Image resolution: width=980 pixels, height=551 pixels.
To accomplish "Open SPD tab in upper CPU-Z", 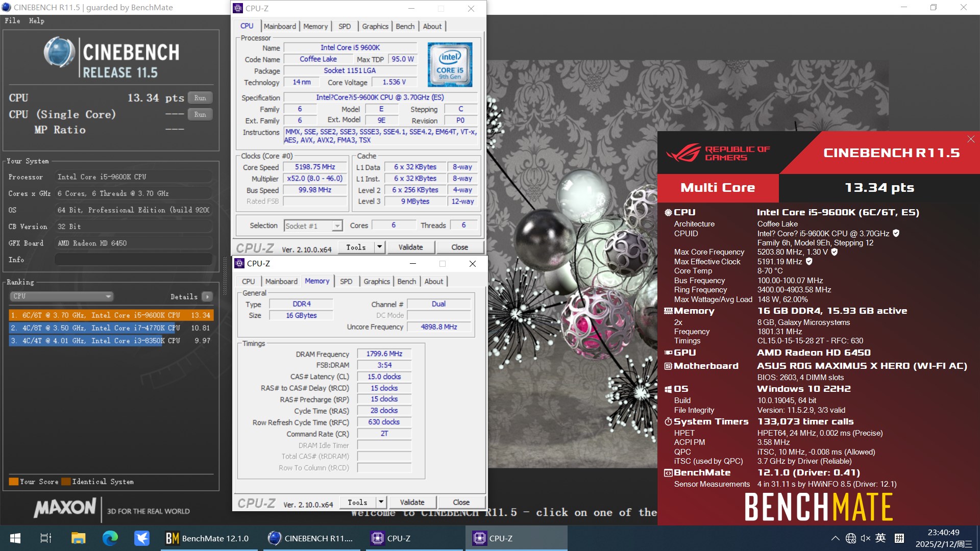I will pos(345,27).
